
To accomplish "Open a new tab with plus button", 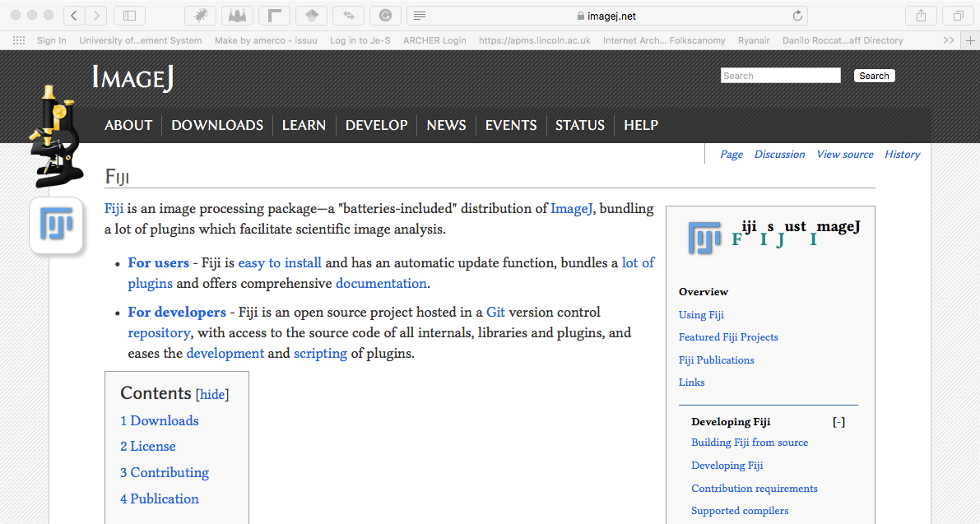I will pyautogui.click(x=968, y=40).
